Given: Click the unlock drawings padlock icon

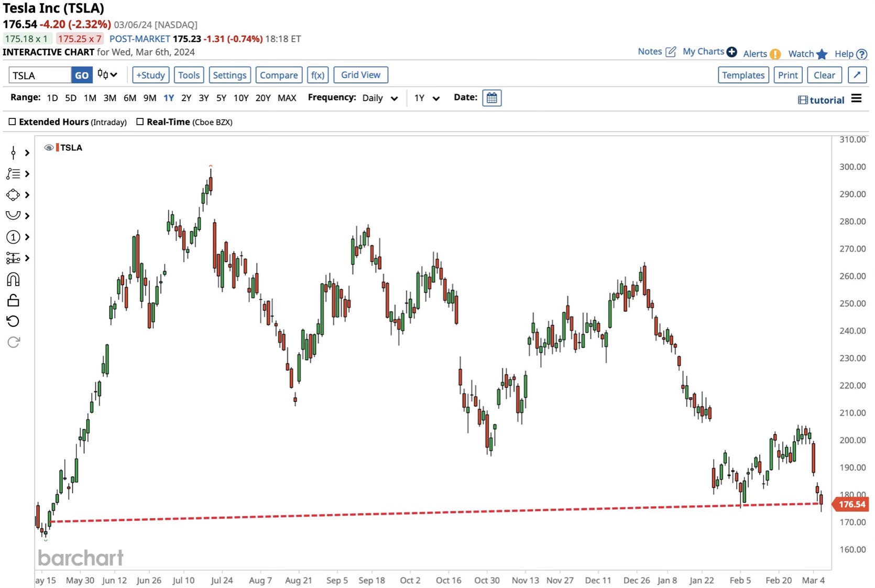Looking at the screenshot, I should (x=13, y=300).
